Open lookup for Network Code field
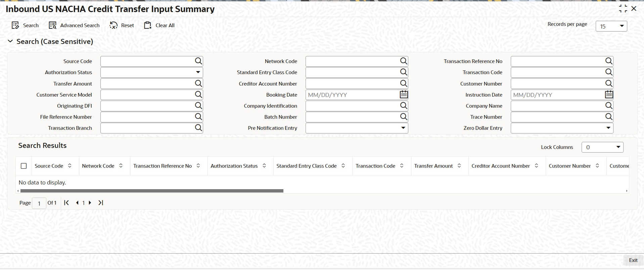The image size is (644, 270). (x=404, y=61)
